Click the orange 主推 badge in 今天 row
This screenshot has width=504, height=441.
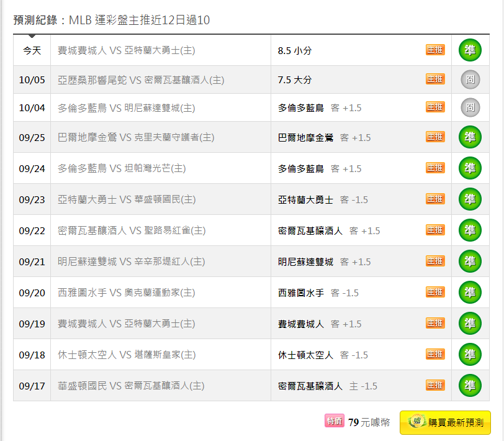pyautogui.click(x=435, y=50)
